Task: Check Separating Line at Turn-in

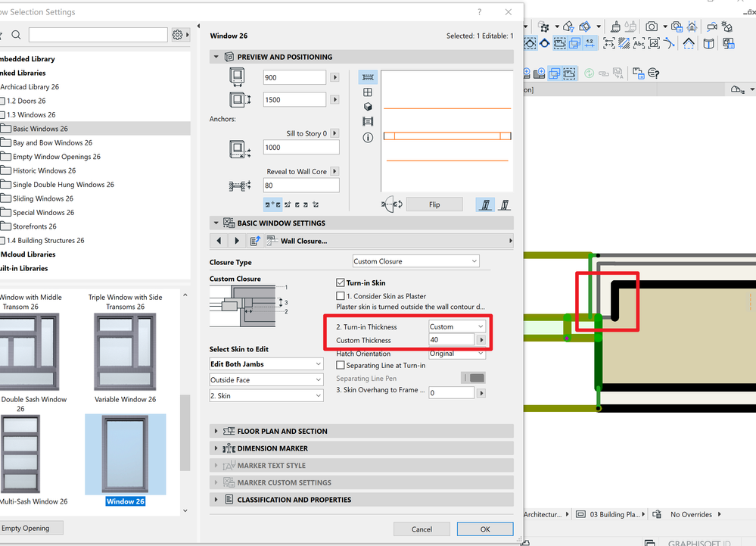Action: pyautogui.click(x=341, y=365)
